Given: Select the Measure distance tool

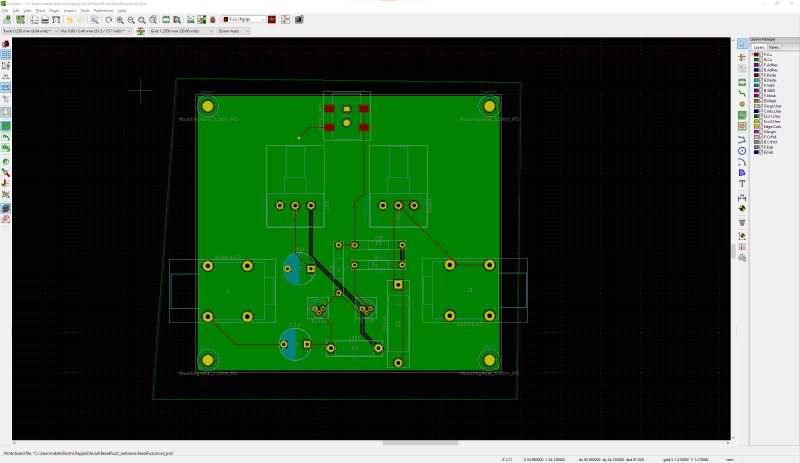Looking at the screenshot, I should click(x=742, y=257).
